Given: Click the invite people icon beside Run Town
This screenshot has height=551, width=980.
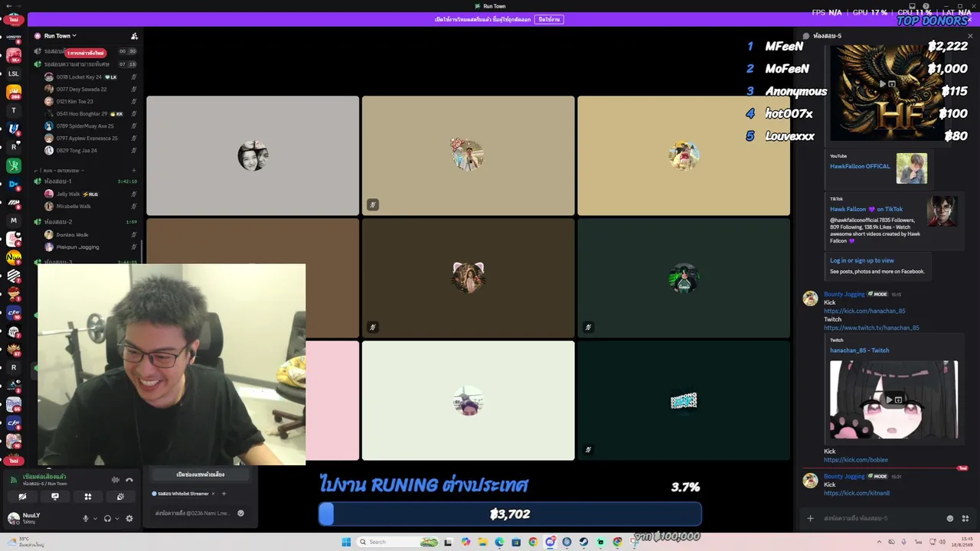Looking at the screenshot, I should pyautogui.click(x=135, y=36).
